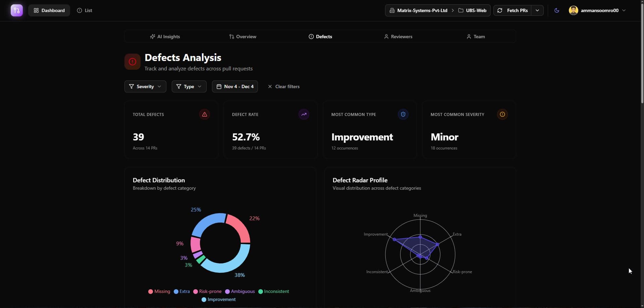Click the page vertical scrollbar
Screen dimensions: 644x308
point(642,54)
